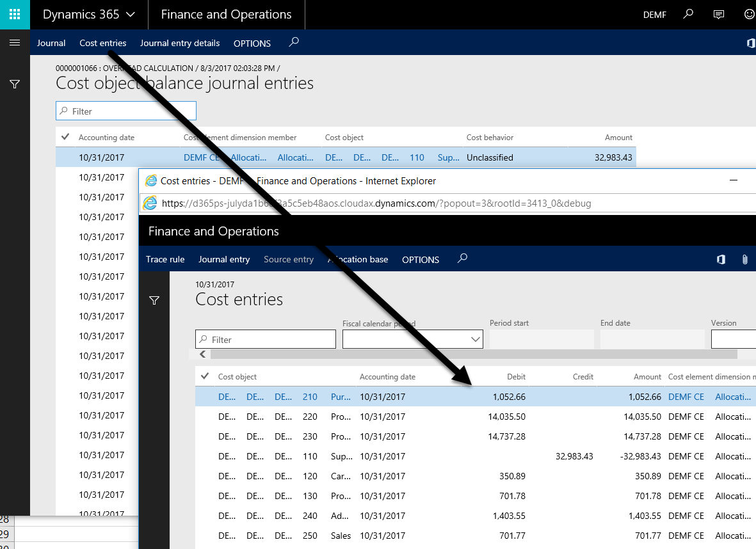Open the attachments paperclip icon
The width and height of the screenshot is (756, 549).
[745, 259]
